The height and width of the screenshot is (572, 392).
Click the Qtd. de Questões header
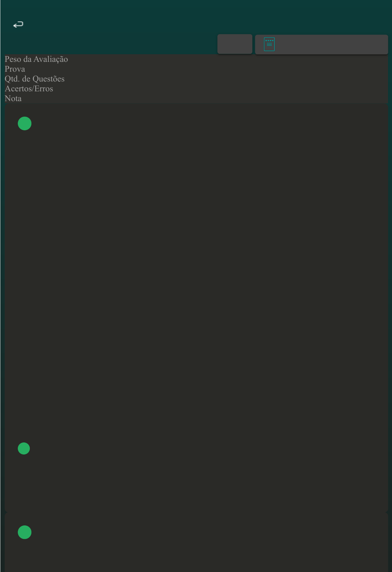point(35,79)
